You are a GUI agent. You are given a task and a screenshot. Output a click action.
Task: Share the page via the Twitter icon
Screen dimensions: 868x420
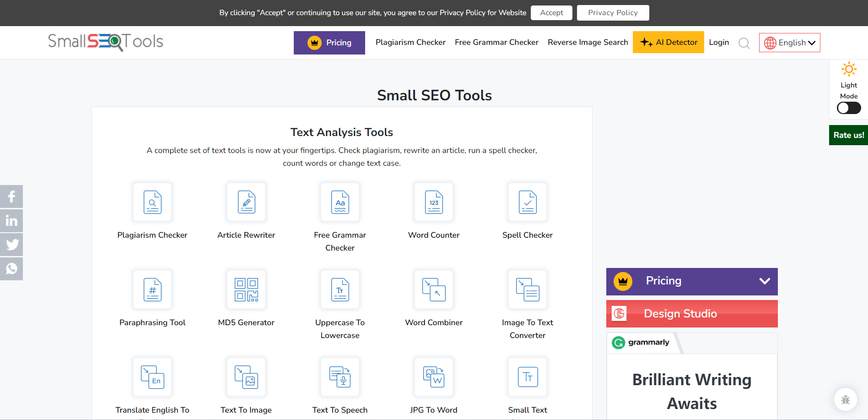11,244
